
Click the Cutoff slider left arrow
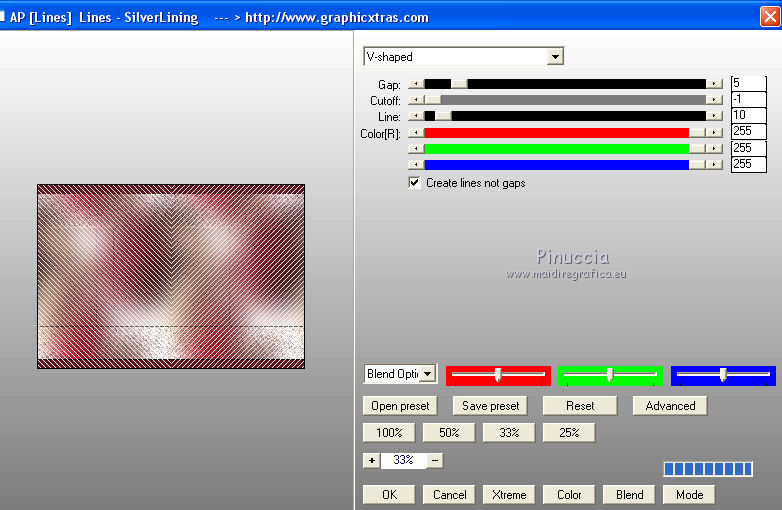point(416,100)
